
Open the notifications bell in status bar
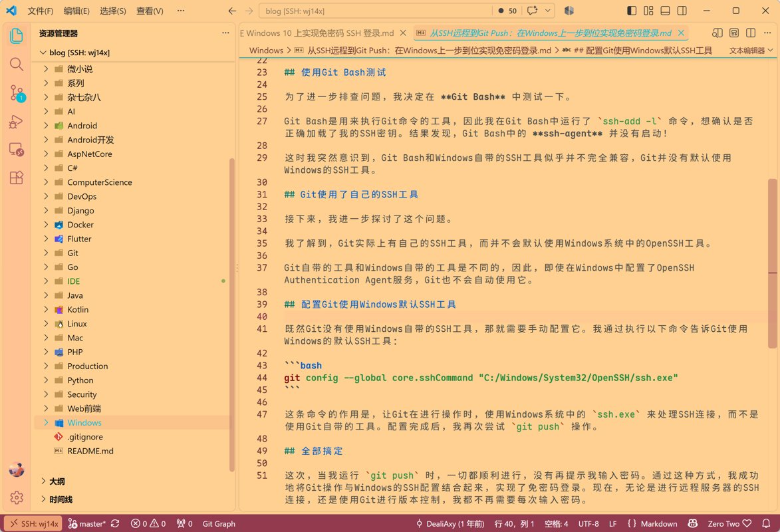[767, 523]
